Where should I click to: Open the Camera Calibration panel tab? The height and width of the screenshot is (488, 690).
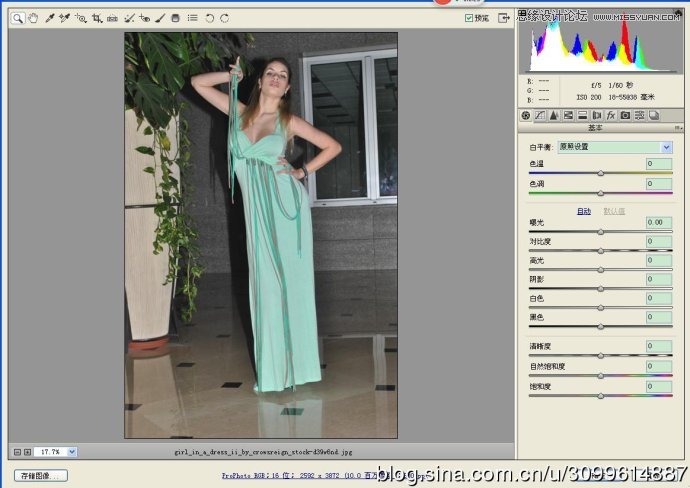coord(625,116)
